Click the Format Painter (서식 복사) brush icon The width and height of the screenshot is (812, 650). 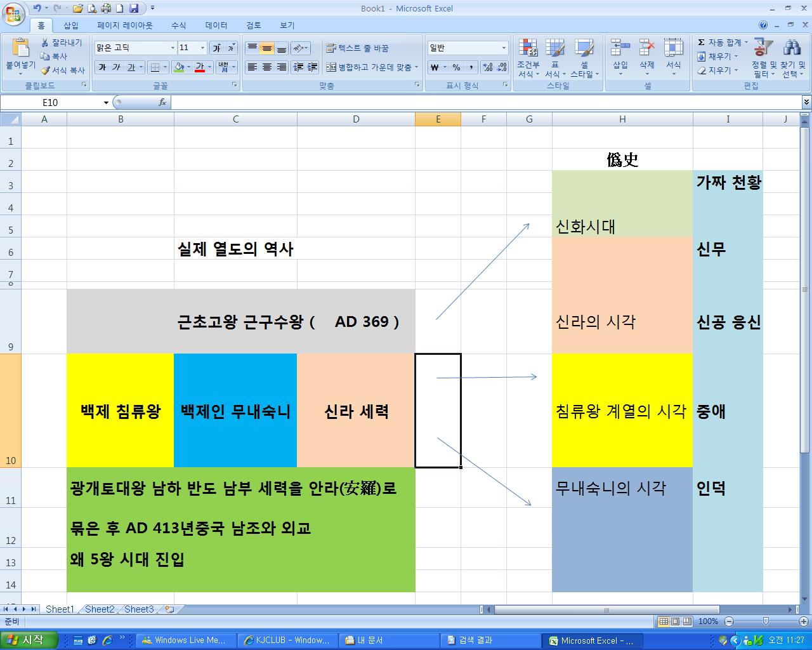pyautogui.click(x=46, y=70)
